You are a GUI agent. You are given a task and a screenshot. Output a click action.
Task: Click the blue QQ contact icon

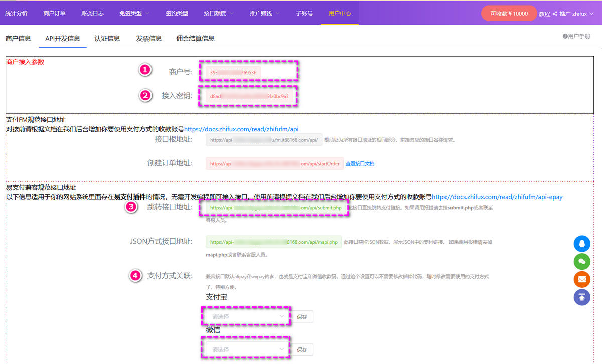point(582,244)
